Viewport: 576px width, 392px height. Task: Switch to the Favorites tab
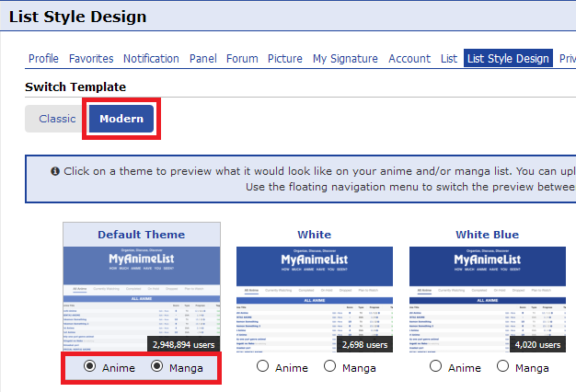tap(91, 58)
